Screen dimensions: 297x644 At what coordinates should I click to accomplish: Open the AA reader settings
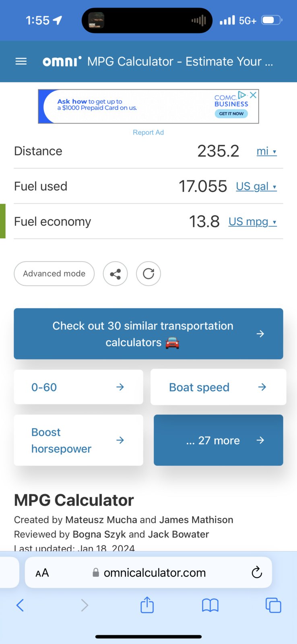click(x=42, y=573)
